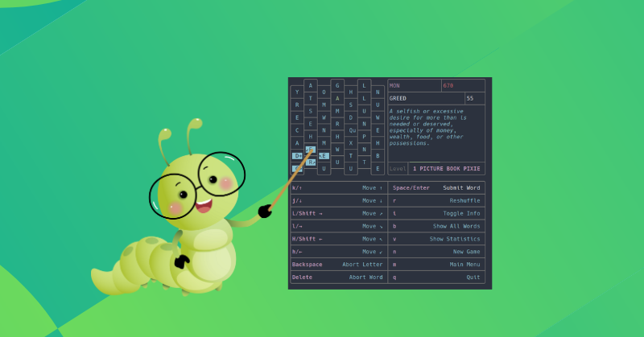
Task: Click the 1 PICTURE BOOK PIXIE rank
Action: click(x=447, y=169)
